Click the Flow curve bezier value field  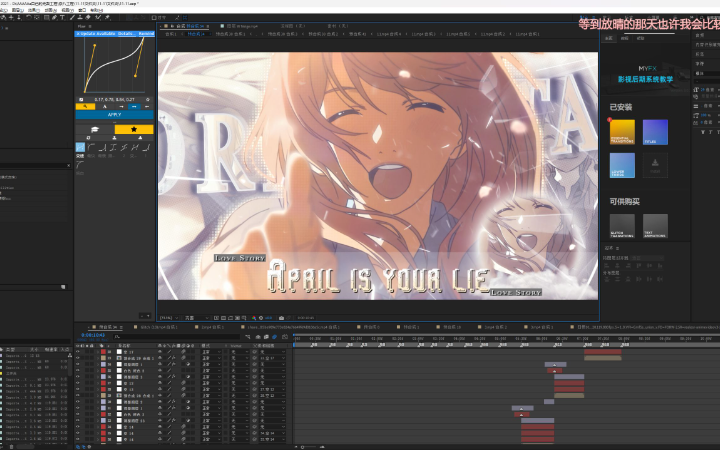[x=114, y=99]
